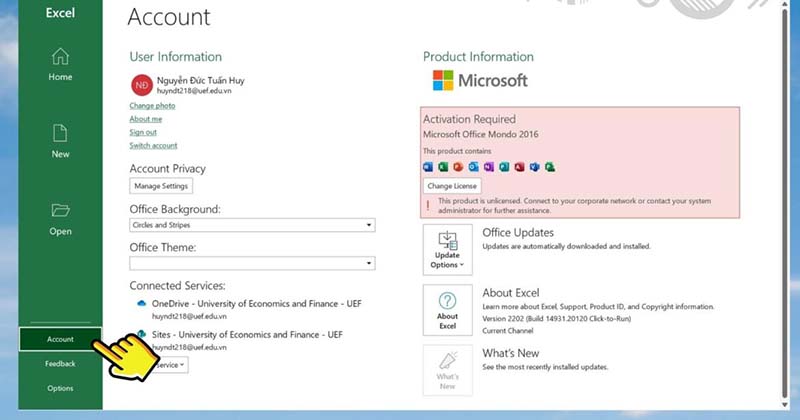Go to the Home page icon
Image resolution: width=800 pixels, height=420 pixels.
pyautogui.click(x=60, y=56)
